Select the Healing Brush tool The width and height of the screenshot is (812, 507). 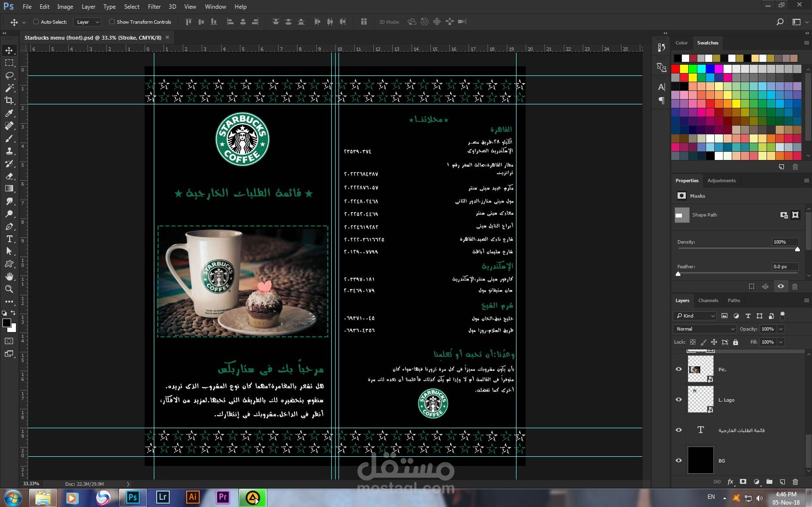click(x=9, y=126)
